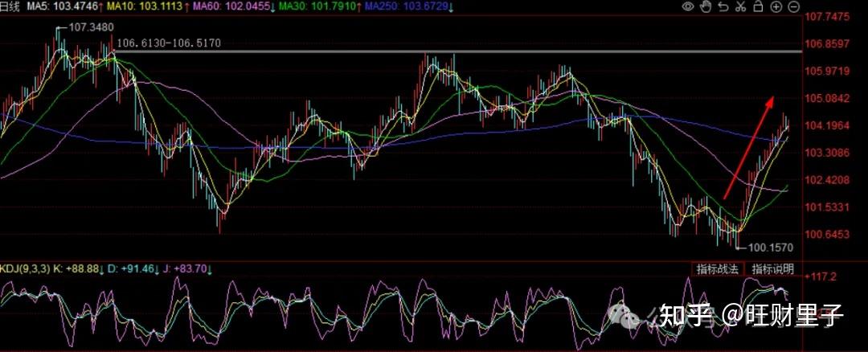The height and width of the screenshot is (352, 868).
Task: Select the scissors cut tool
Action: (x=740, y=6)
